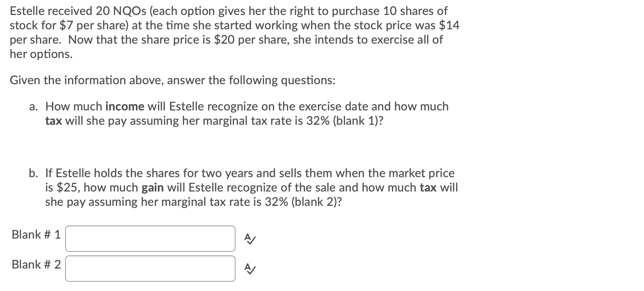This screenshot has width=644, height=291.
Task: Click the Blank # 1 answer input field
Action: pyautogui.click(x=150, y=239)
